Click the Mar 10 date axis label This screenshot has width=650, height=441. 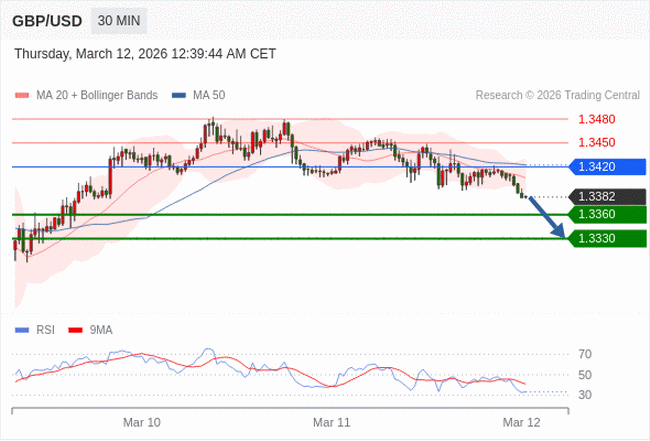point(141,423)
